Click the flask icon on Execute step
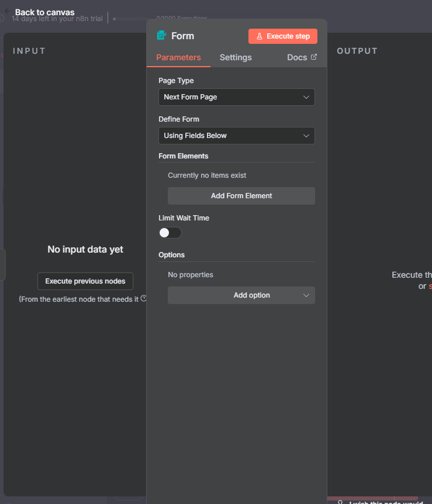This screenshot has height=504, width=432. 259,36
